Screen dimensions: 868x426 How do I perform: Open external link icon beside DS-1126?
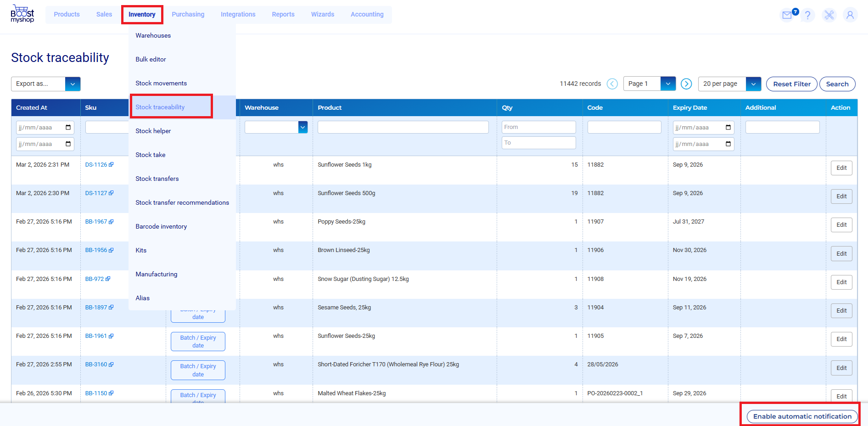(x=111, y=165)
